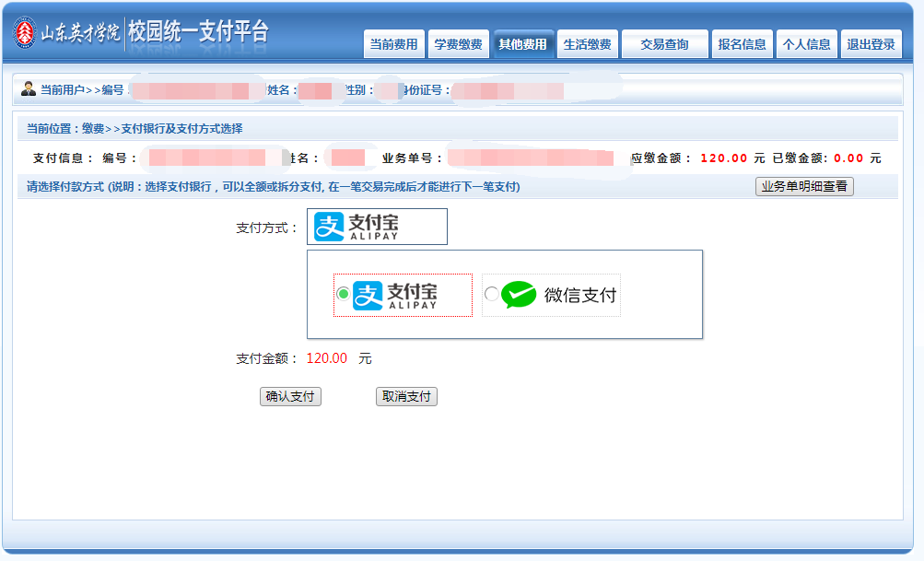Image resolution: width=924 pixels, height=561 pixels.
Task: Open the 报名信息 tab
Action: (742, 44)
